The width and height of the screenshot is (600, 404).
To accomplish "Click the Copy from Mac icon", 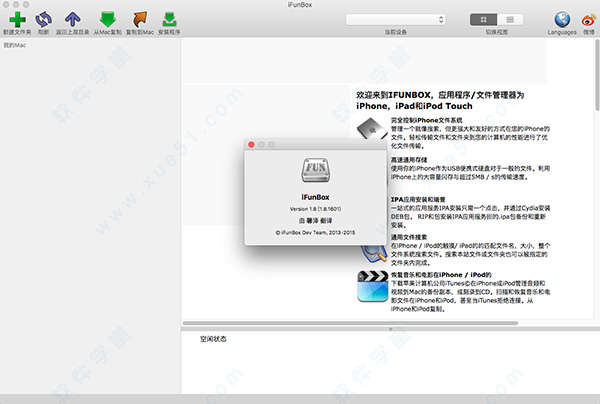I will 107,18.
